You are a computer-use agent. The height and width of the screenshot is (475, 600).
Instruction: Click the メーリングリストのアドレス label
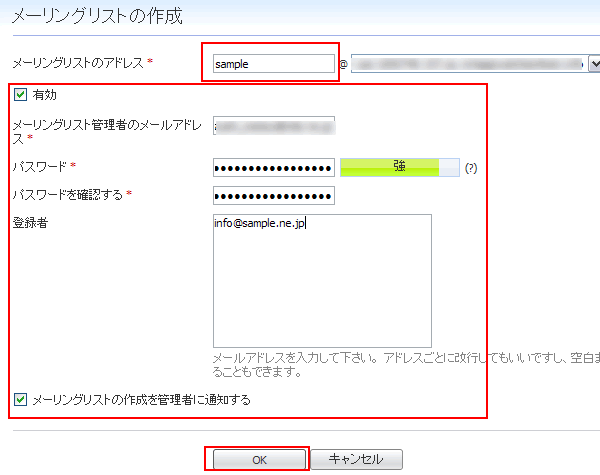coord(78,64)
